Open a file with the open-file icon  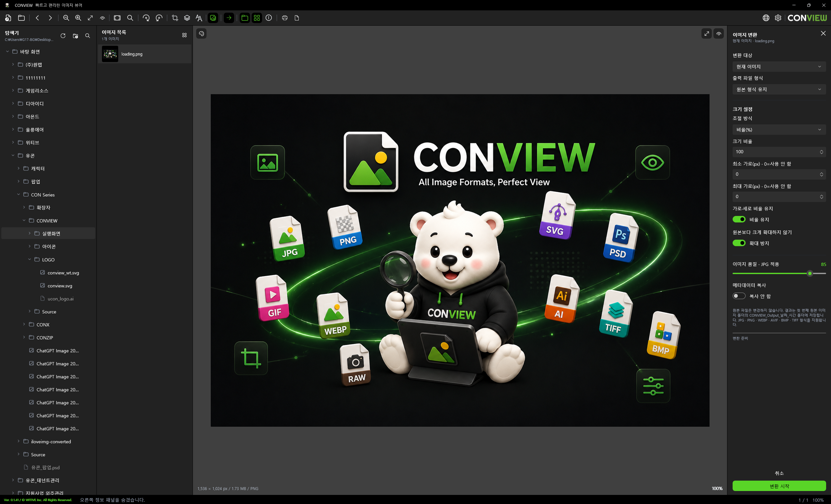tap(8, 18)
